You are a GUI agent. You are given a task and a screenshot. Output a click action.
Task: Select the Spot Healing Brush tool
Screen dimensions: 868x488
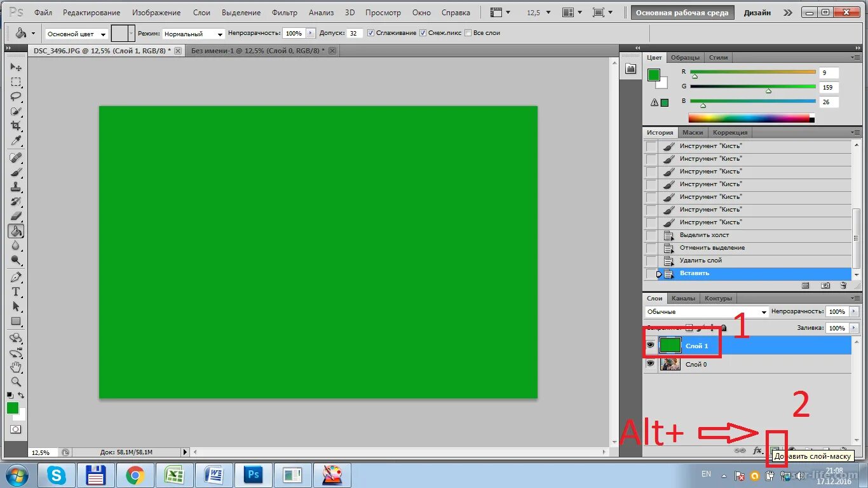[x=16, y=158]
